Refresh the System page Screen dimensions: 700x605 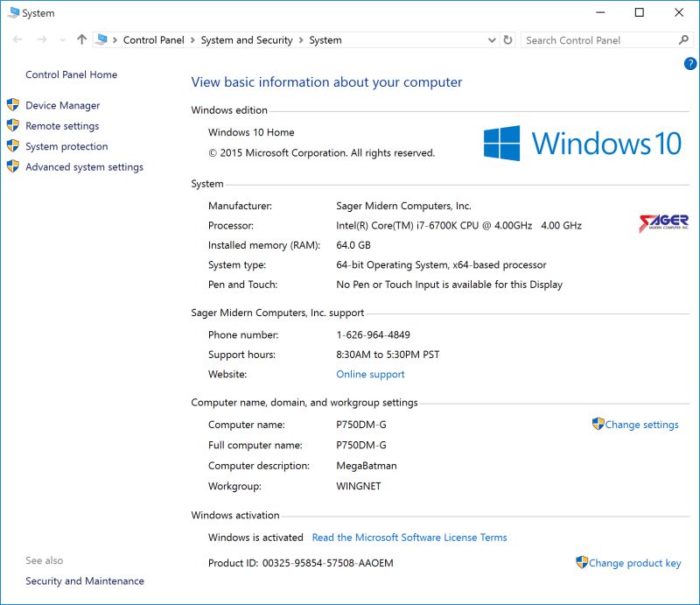(x=507, y=40)
